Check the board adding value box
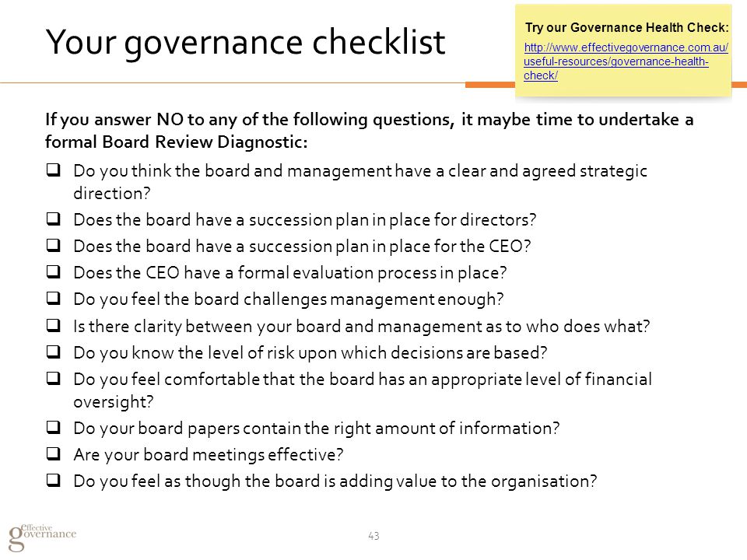Viewport: 747px width, 560px height. click(x=54, y=480)
